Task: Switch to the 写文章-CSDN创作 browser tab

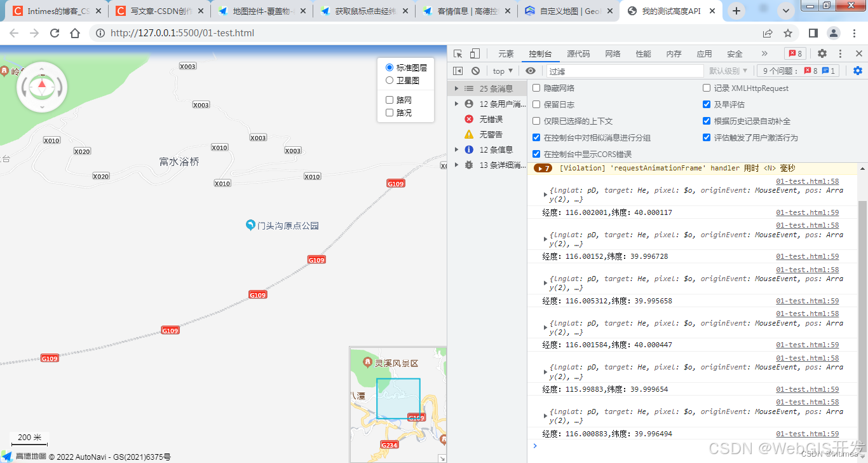Action: point(159,11)
